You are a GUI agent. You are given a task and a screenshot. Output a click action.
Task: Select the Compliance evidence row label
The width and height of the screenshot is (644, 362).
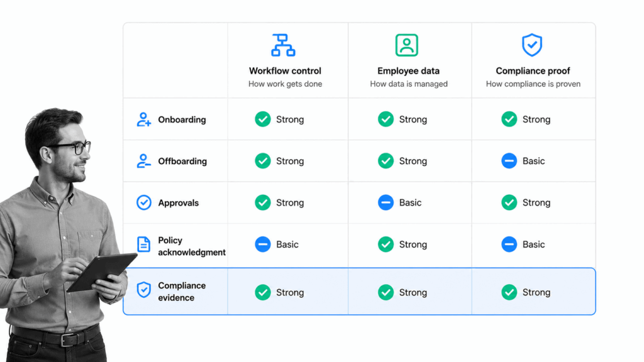(x=182, y=292)
